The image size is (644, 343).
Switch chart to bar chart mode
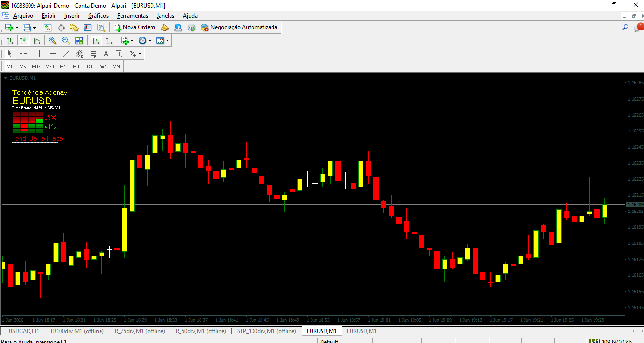click(x=10, y=40)
